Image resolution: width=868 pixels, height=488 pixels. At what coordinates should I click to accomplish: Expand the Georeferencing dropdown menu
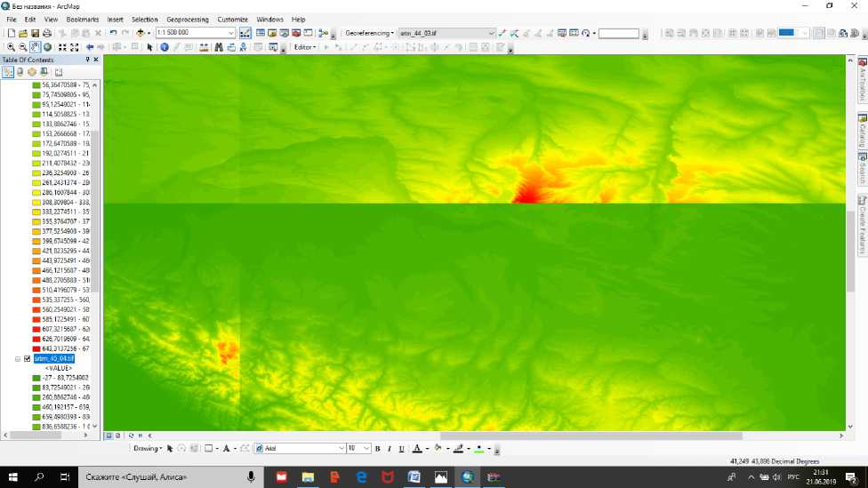[x=369, y=33]
